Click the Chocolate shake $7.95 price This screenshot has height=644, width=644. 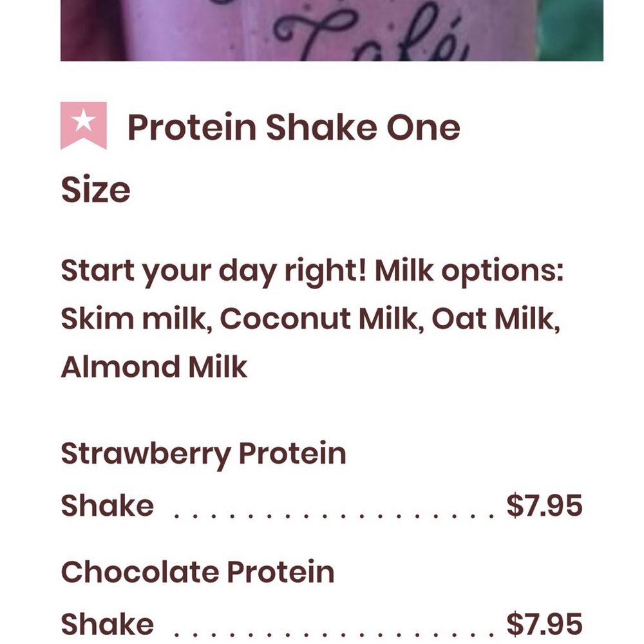point(544,624)
